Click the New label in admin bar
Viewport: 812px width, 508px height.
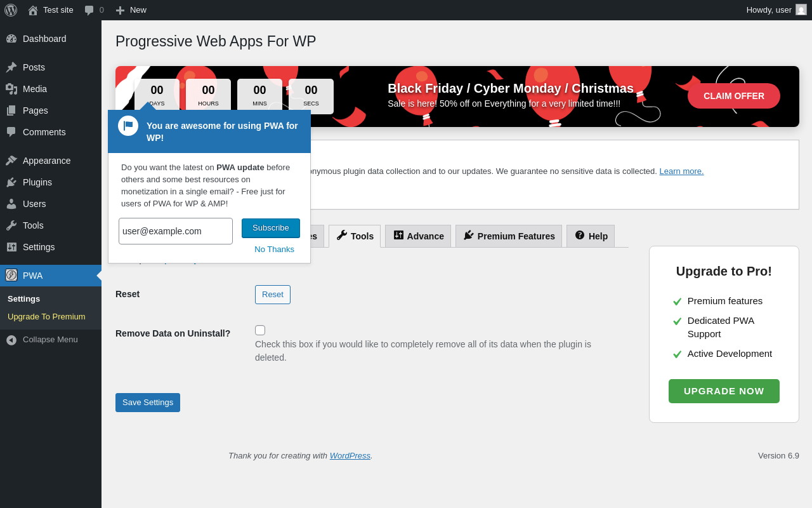point(138,10)
